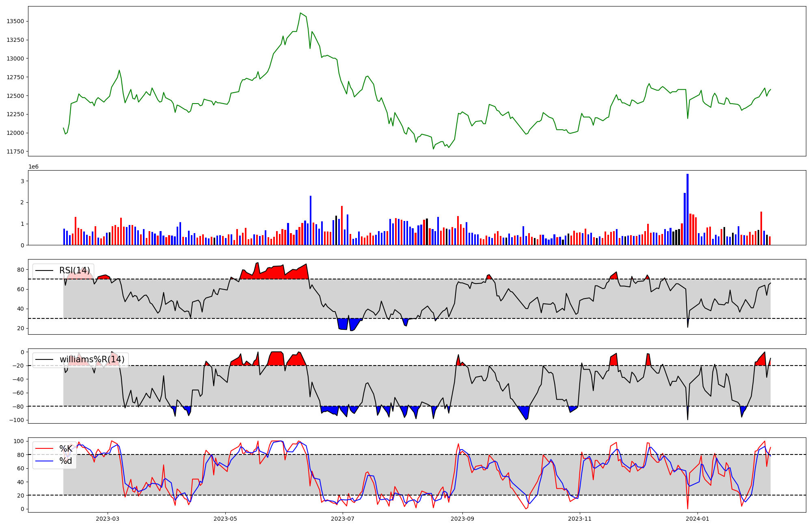Click the 11750 price axis tick label
Viewport: 812px width, 528px height.
15,151
